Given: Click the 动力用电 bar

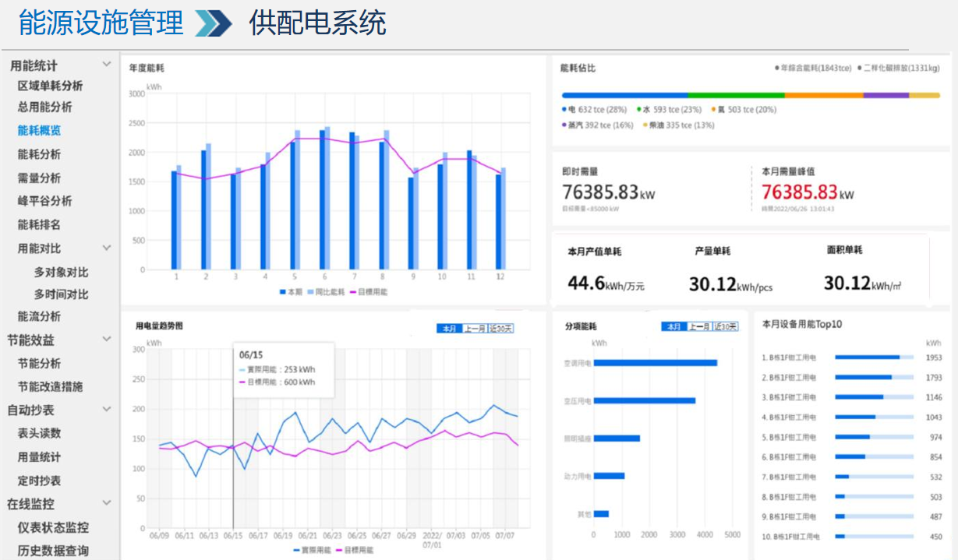Looking at the screenshot, I should [x=610, y=476].
